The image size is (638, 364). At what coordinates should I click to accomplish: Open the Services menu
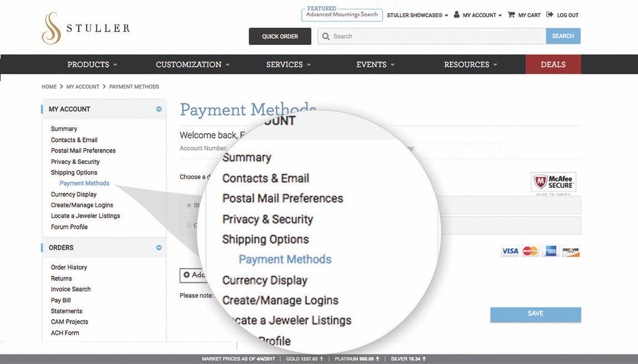tap(288, 64)
